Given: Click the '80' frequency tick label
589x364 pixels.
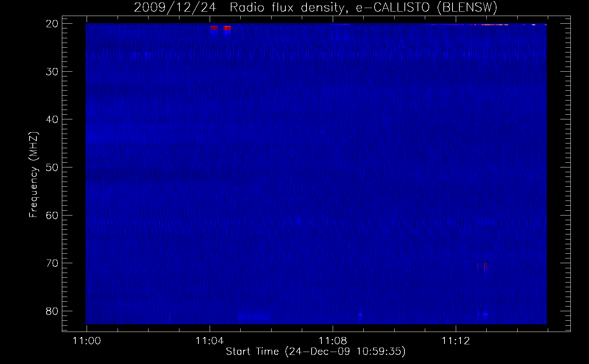Looking at the screenshot, I should coord(52,311).
